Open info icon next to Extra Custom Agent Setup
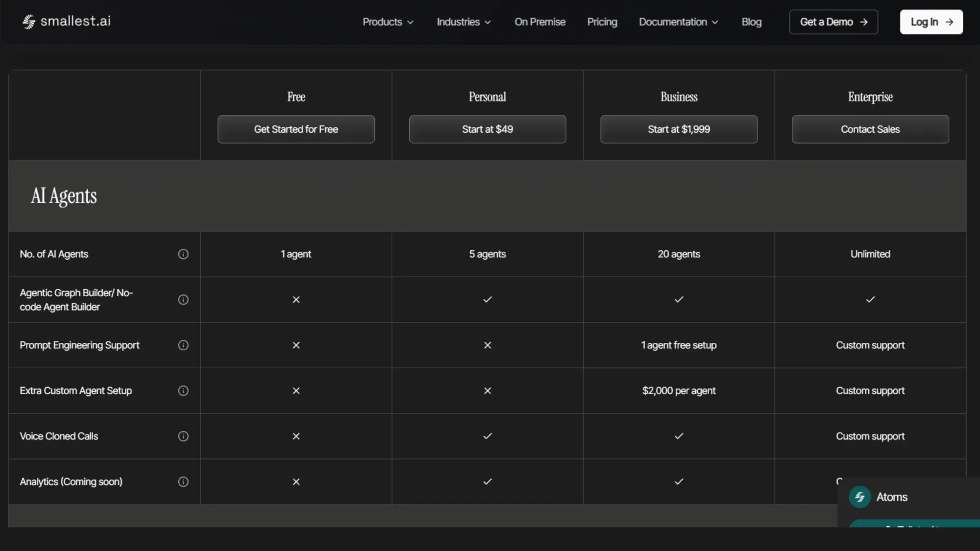The width and height of the screenshot is (980, 551). coord(183,390)
